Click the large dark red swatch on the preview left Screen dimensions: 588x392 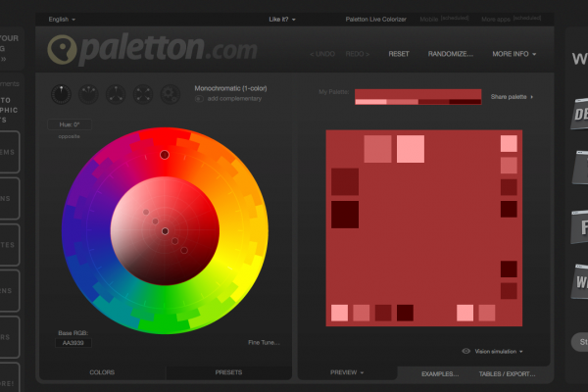click(345, 182)
